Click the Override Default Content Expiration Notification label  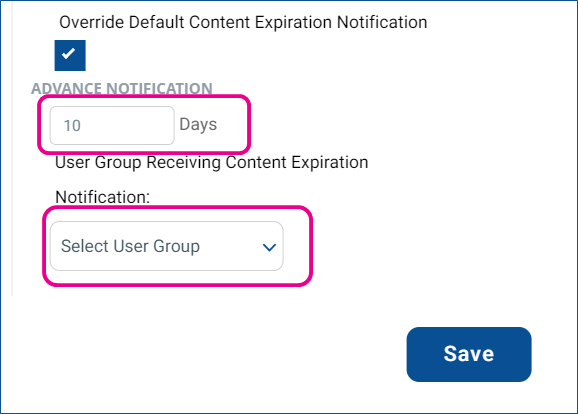point(243,22)
